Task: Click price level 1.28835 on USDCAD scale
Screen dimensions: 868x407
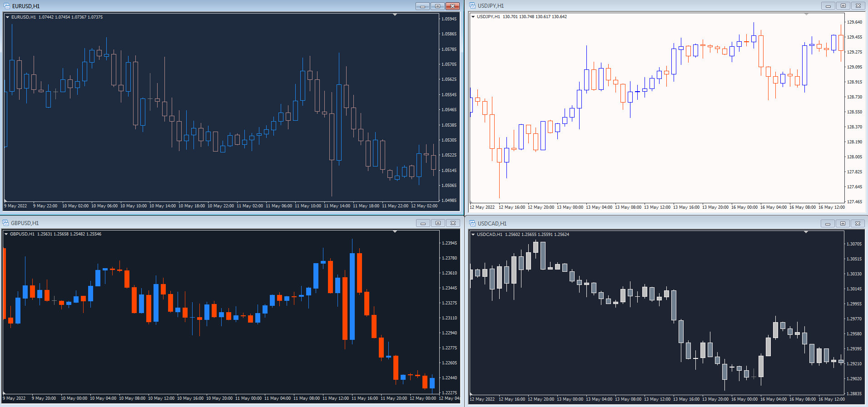Action: (x=854, y=394)
